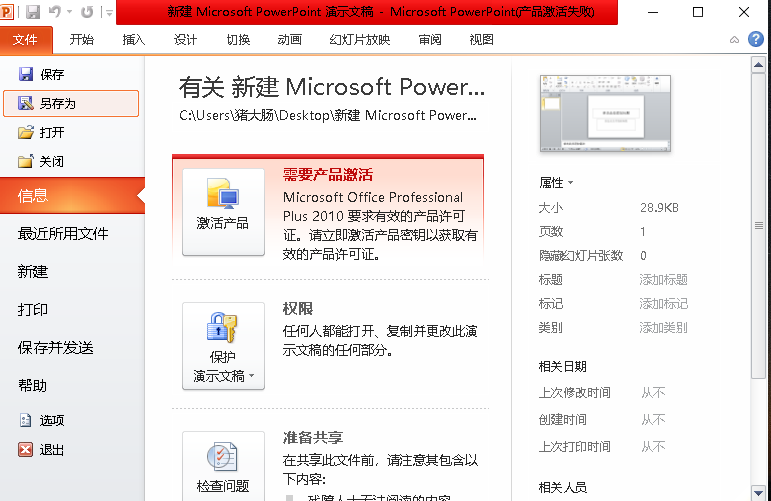This screenshot has width=771, height=501.
Task: Switch to the 开始 ribbon tab
Action: coord(82,40)
